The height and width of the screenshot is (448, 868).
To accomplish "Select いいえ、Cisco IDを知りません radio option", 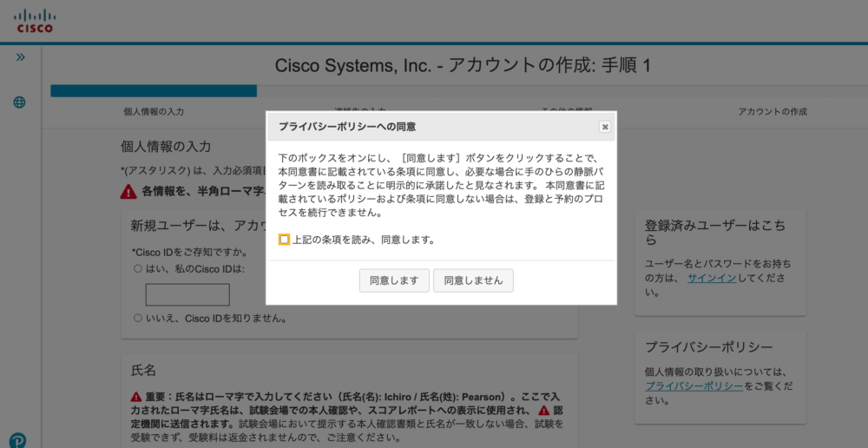I will pyautogui.click(x=137, y=319).
